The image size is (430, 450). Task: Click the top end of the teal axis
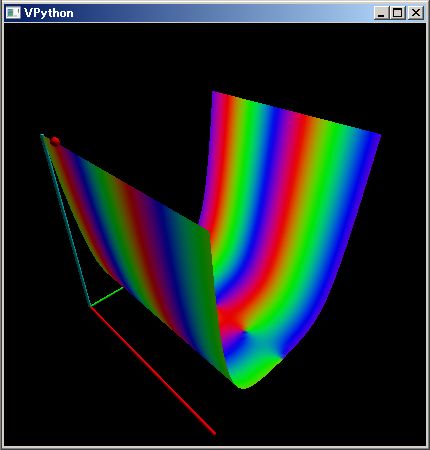[42, 135]
